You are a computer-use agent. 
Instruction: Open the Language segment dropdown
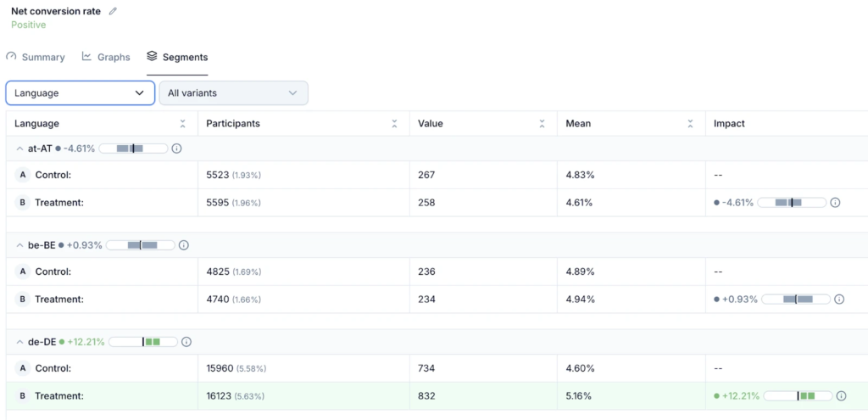coord(80,93)
